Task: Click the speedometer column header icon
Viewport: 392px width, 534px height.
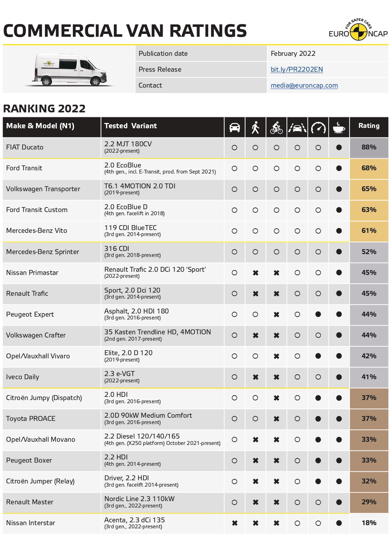Action: [x=318, y=128]
